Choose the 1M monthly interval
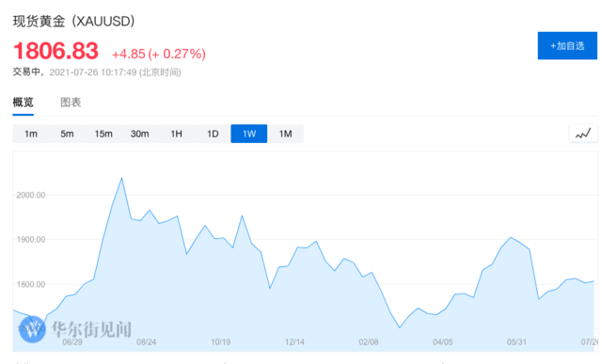This screenshot has width=602, height=364. (x=285, y=134)
